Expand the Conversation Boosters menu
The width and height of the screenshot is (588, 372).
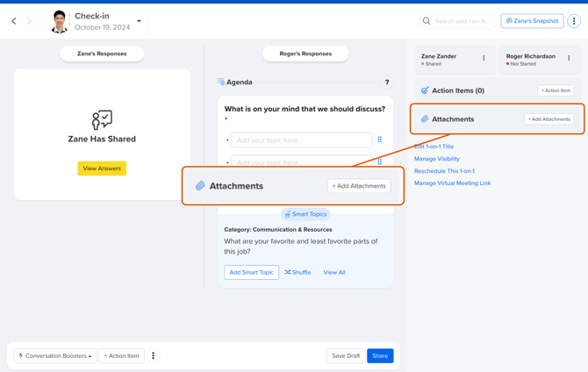point(55,356)
